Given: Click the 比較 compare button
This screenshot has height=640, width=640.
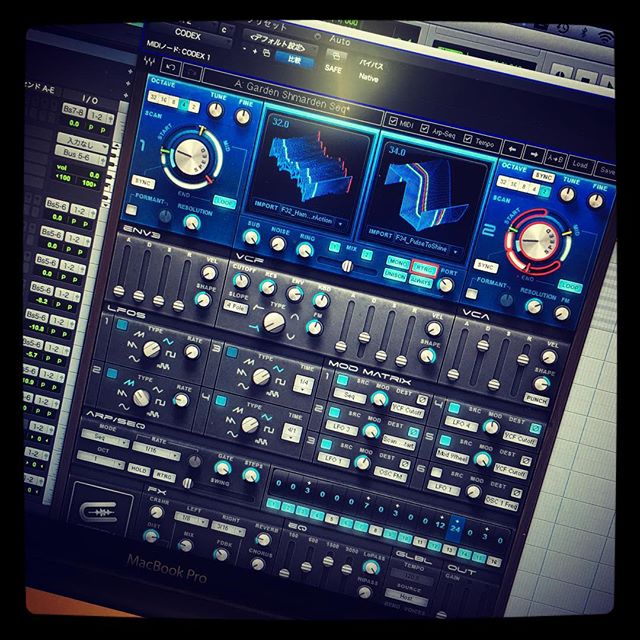Looking at the screenshot, I should tap(295, 60).
